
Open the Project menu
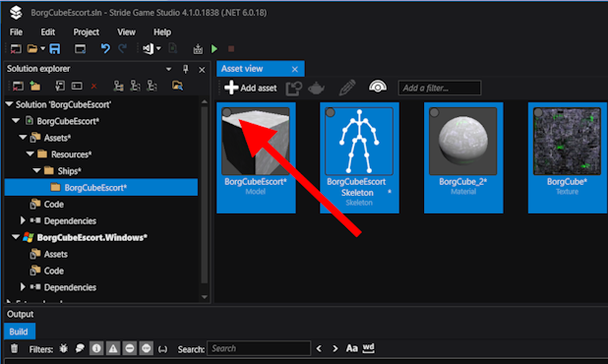tap(86, 31)
